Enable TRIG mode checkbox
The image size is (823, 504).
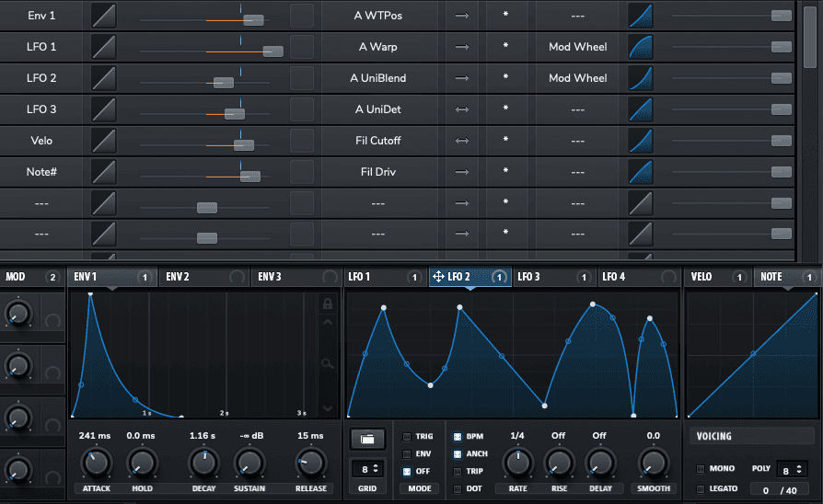407,436
